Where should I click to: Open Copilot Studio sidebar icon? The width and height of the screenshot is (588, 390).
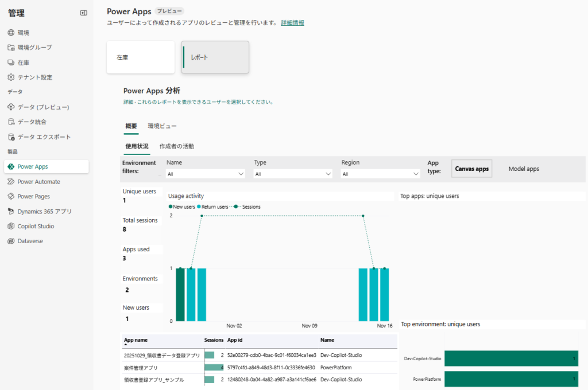[11, 227]
